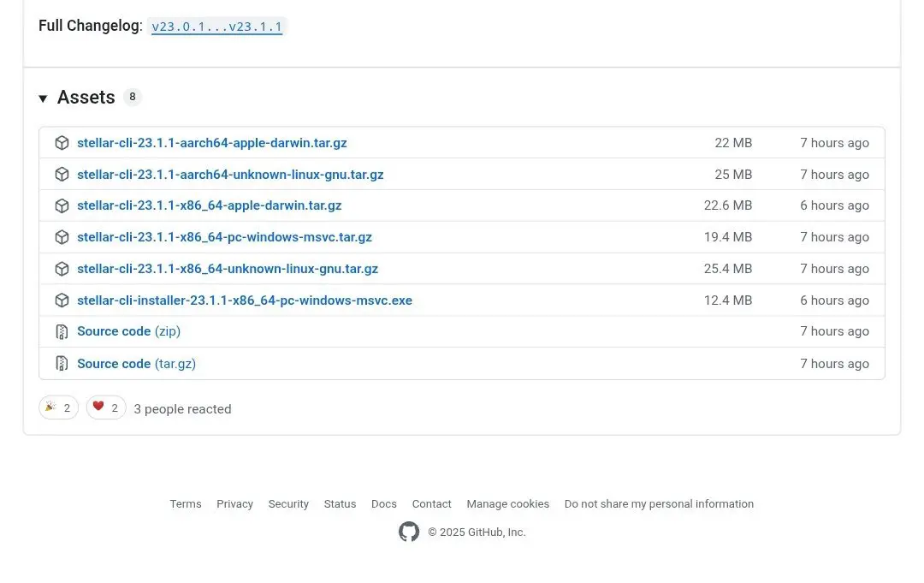Screen dimensions: 924x583
Task: Click '7 hours ago' on Source code (tar.gz) row
Action: (x=834, y=364)
